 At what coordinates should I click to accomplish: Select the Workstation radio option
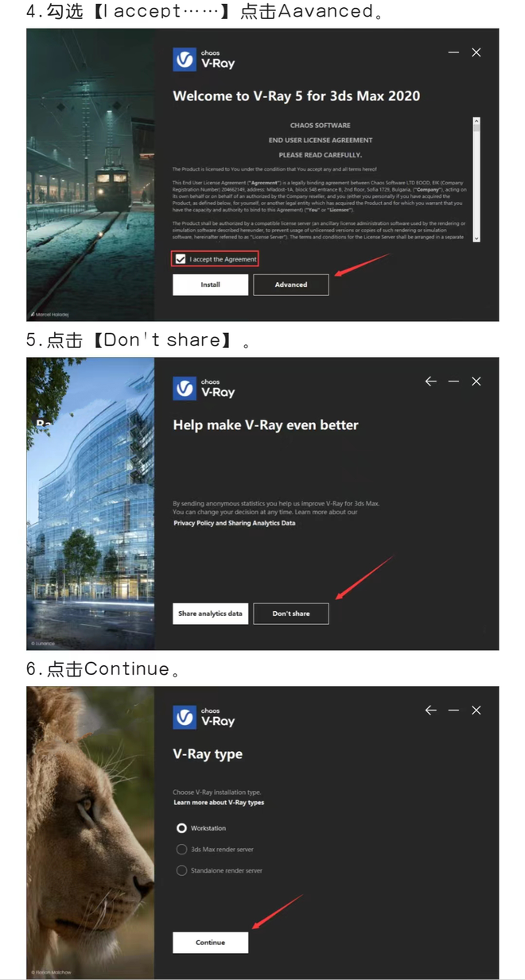181,828
